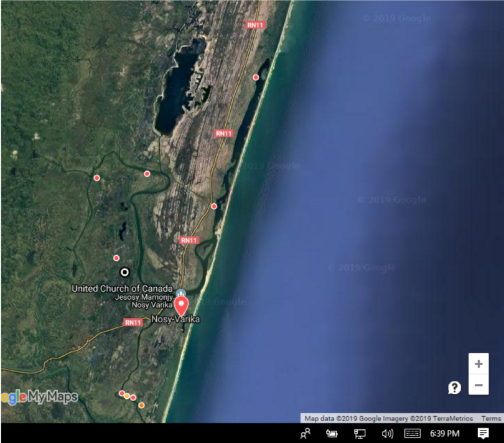Click the United Church of Canada label
504x443 pixels.
pyautogui.click(x=121, y=289)
